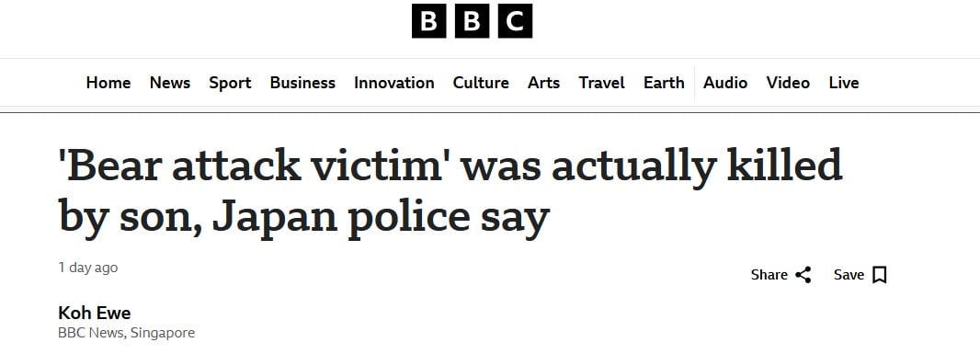Click author name Koh Ewe
This screenshot has width=980, height=354.
[x=95, y=313]
